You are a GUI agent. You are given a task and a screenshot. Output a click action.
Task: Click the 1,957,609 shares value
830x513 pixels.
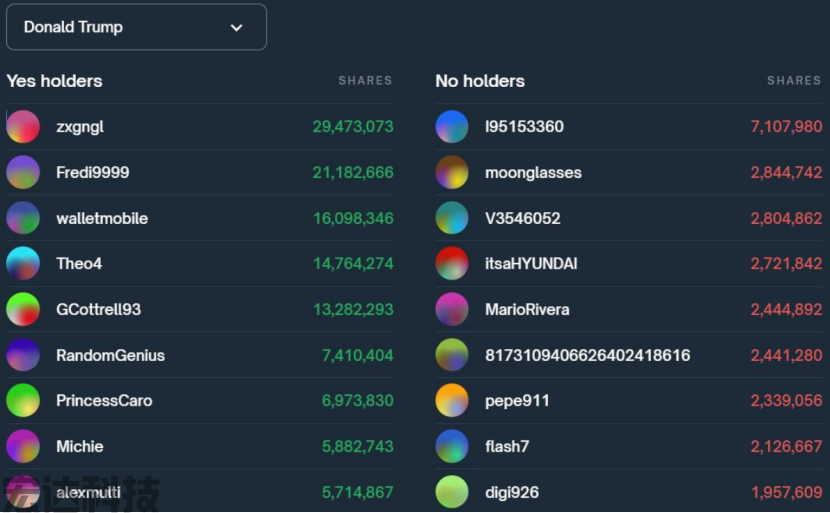787,492
